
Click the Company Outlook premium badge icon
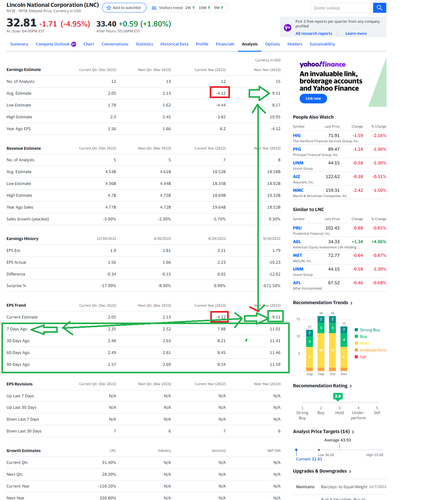[74, 44]
